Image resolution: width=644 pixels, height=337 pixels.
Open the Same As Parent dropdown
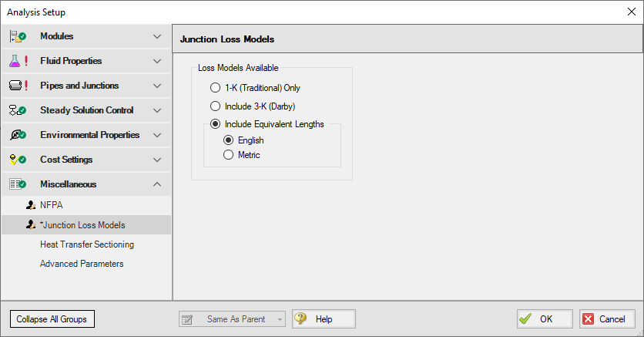click(232, 319)
